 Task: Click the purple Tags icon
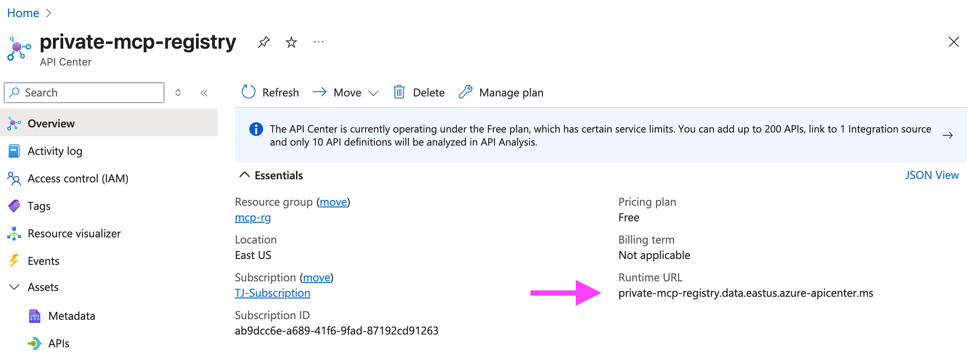14,206
